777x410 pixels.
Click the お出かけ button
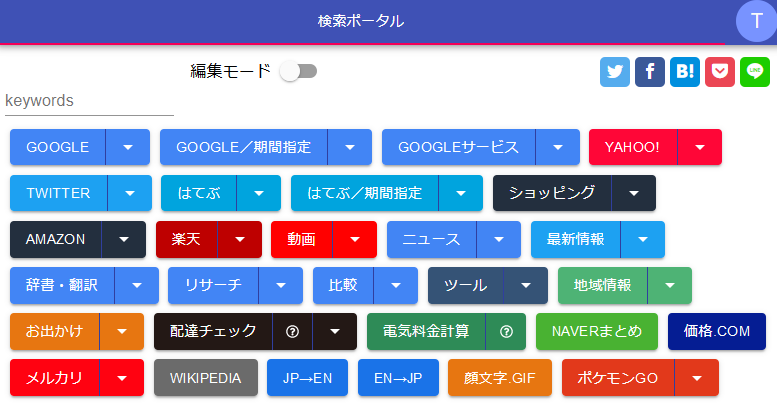55,332
